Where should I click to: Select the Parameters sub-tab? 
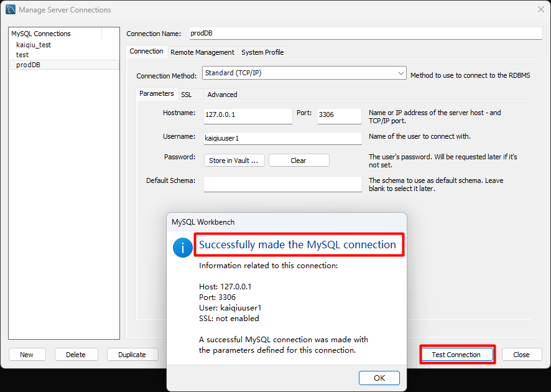point(156,93)
